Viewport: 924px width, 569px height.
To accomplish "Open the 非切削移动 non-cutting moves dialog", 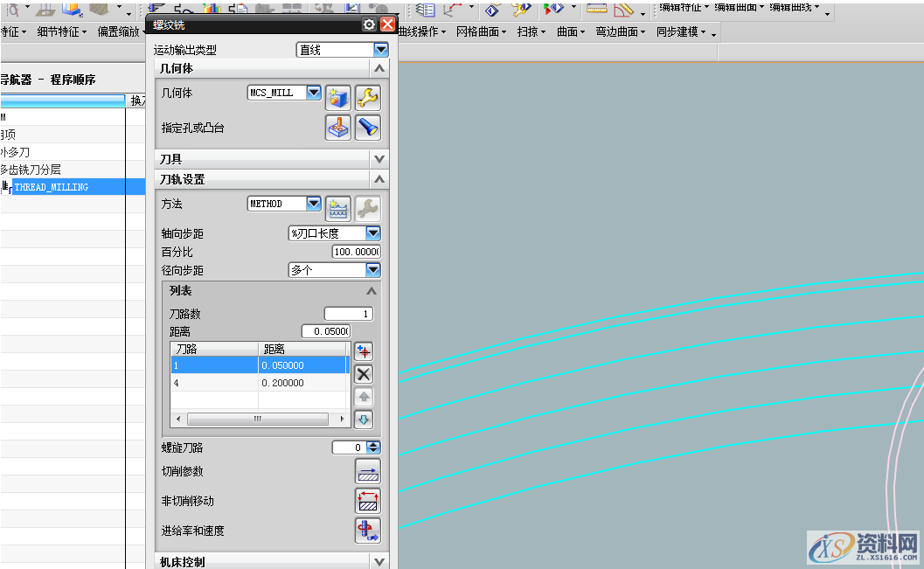I will (367, 500).
